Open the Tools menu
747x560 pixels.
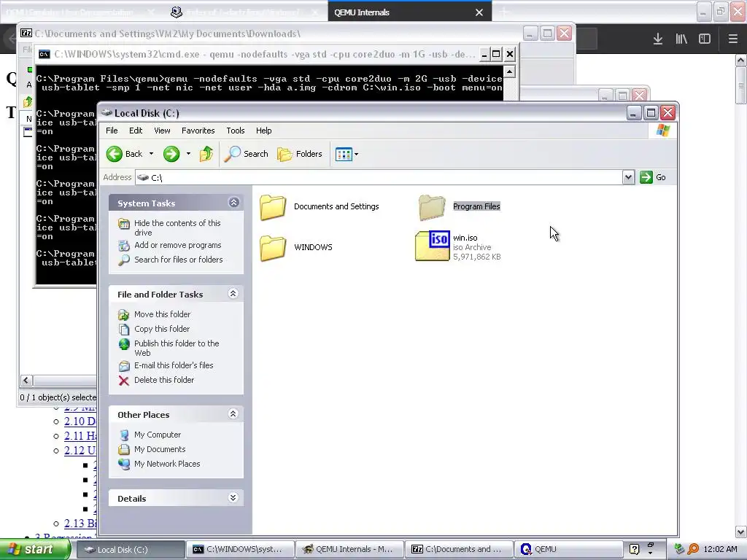(236, 131)
